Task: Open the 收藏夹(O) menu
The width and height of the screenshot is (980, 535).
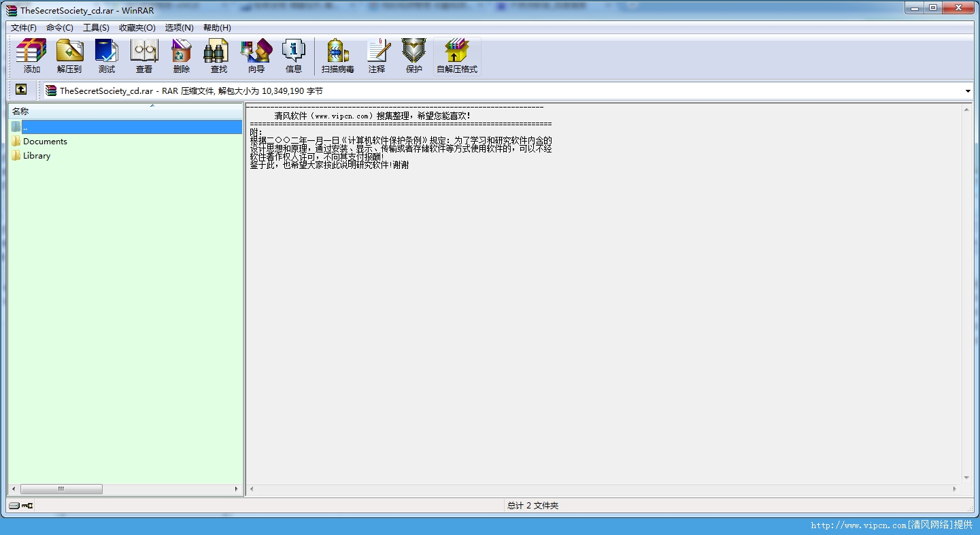Action: [137, 28]
